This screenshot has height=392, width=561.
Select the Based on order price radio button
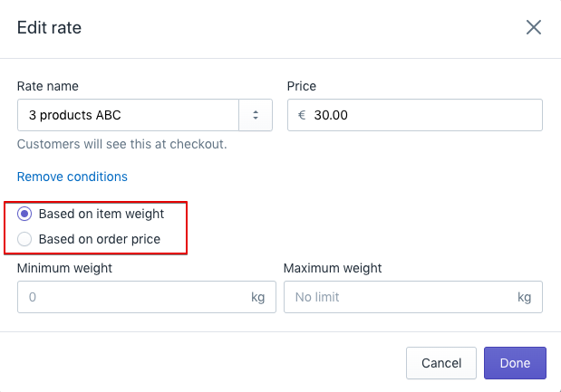pos(24,240)
